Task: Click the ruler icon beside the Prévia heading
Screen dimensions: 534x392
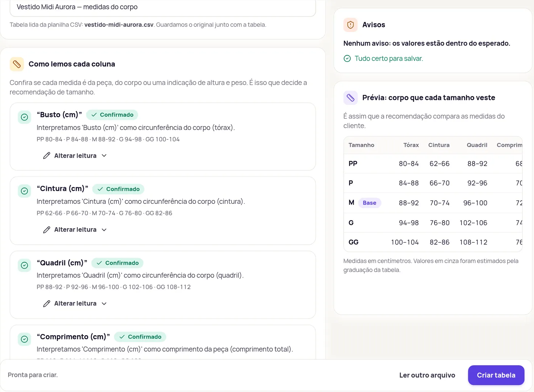Action: pyautogui.click(x=351, y=98)
